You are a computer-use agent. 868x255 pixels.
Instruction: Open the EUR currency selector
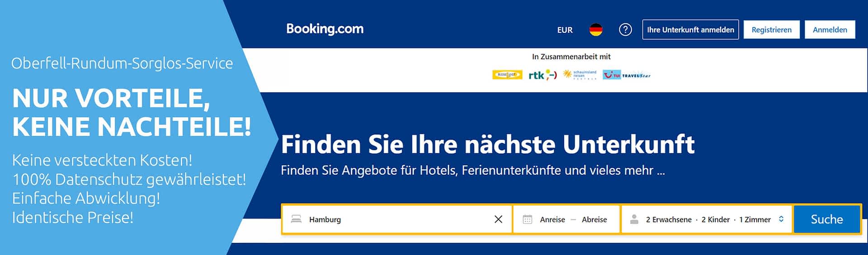(565, 30)
